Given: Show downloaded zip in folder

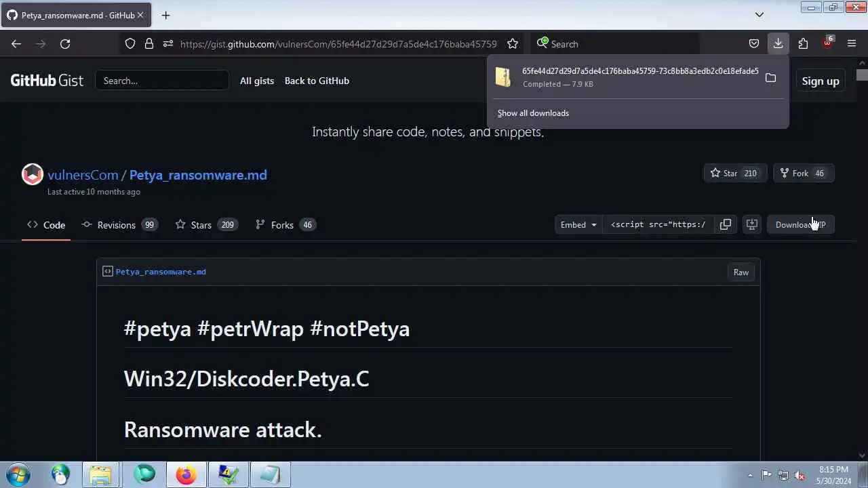Looking at the screenshot, I should tap(770, 77).
